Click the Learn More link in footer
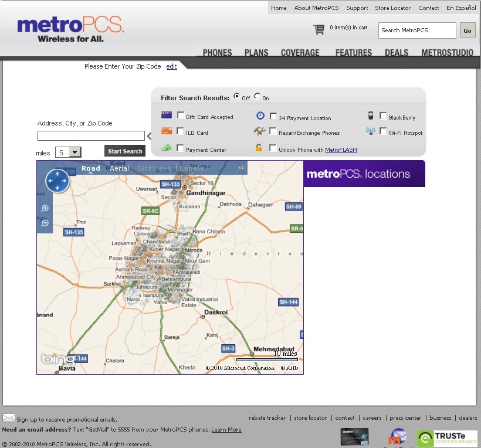Viewport: 481px width, 448px height. pyautogui.click(x=226, y=429)
